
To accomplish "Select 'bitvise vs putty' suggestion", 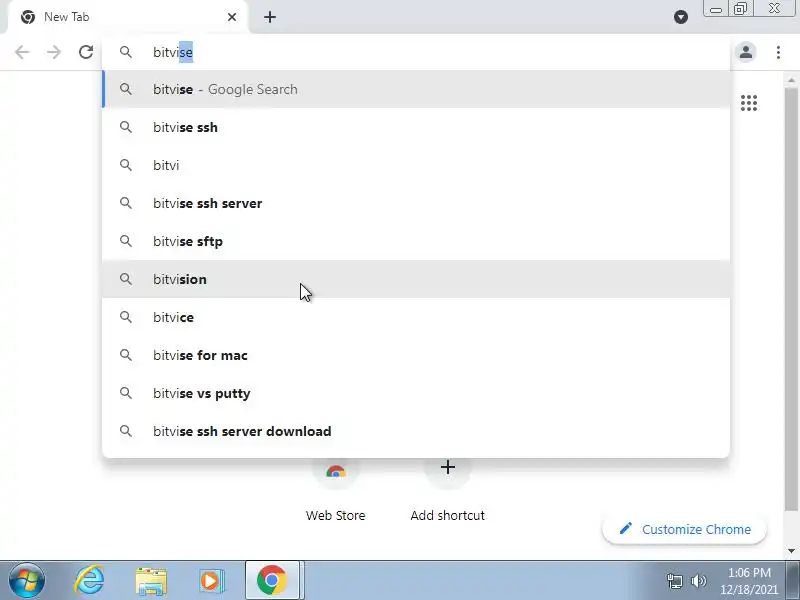I will [x=416, y=393].
